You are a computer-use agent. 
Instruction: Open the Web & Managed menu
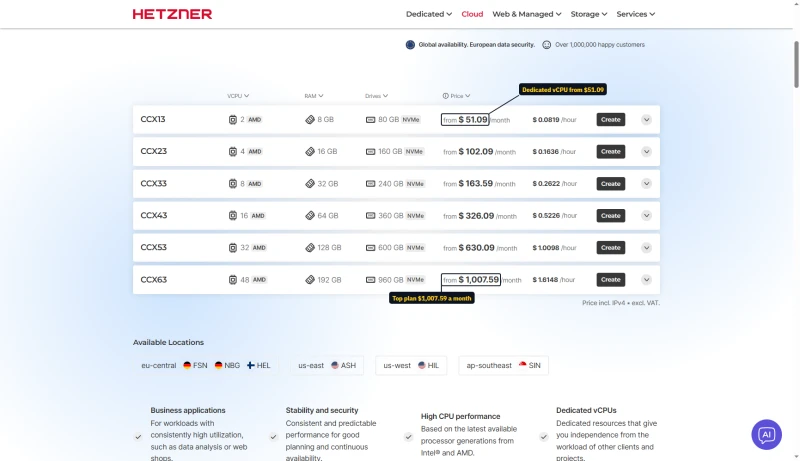pyautogui.click(x=527, y=14)
